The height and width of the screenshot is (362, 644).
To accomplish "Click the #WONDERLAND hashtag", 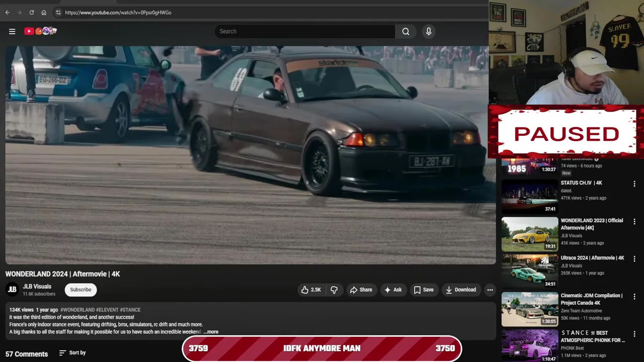I will pyautogui.click(x=77, y=310).
